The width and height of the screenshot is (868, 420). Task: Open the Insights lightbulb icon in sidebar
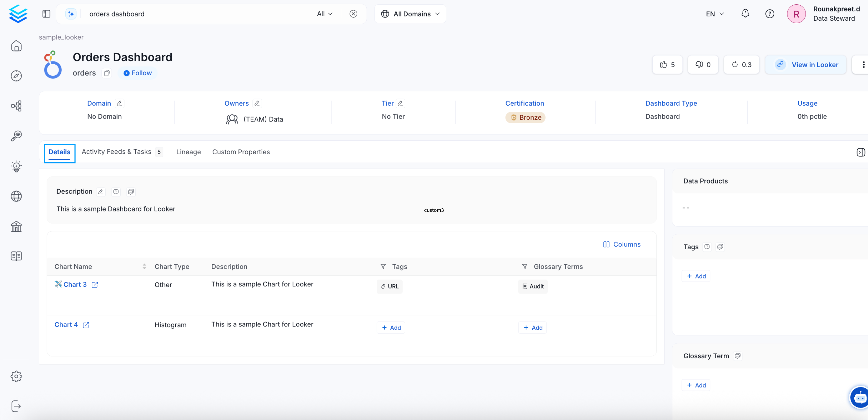coord(17,166)
